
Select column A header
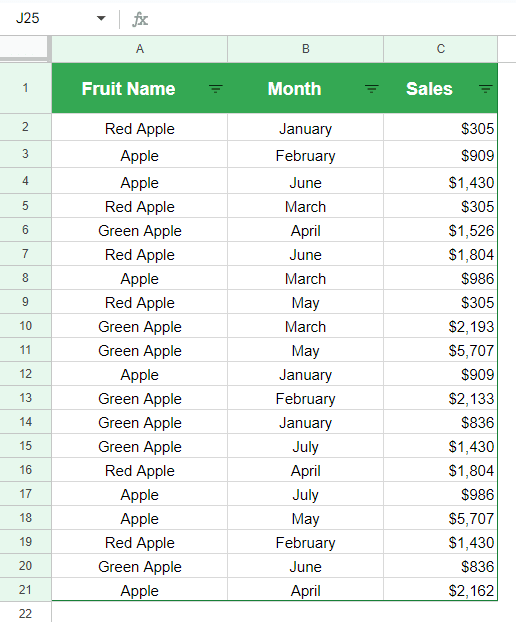[140, 49]
